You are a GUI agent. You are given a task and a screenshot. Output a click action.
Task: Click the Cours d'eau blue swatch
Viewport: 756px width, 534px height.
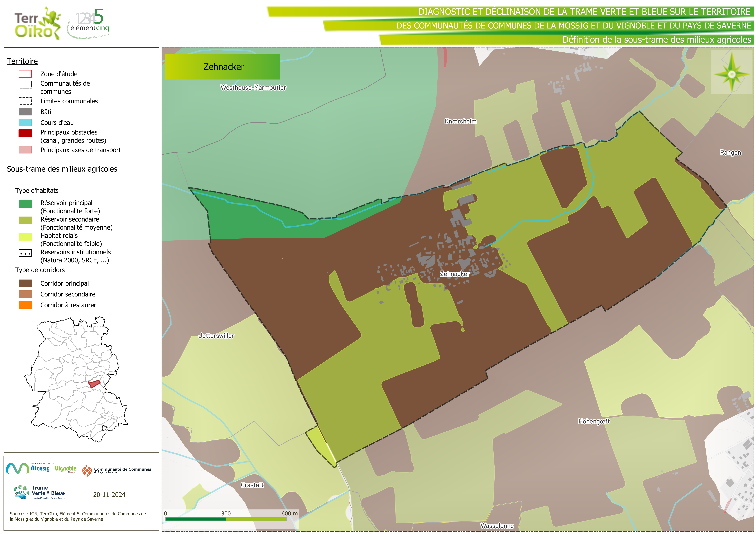[25, 123]
